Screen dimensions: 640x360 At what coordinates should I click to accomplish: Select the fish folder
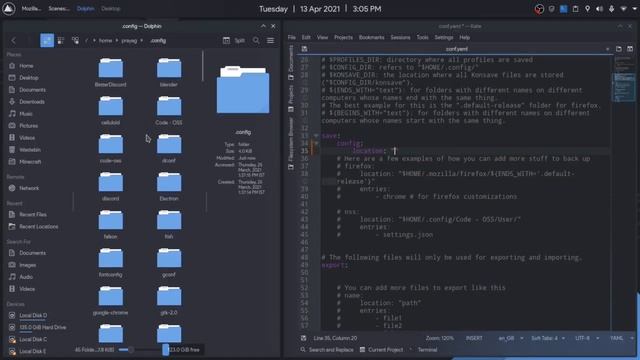point(169,224)
